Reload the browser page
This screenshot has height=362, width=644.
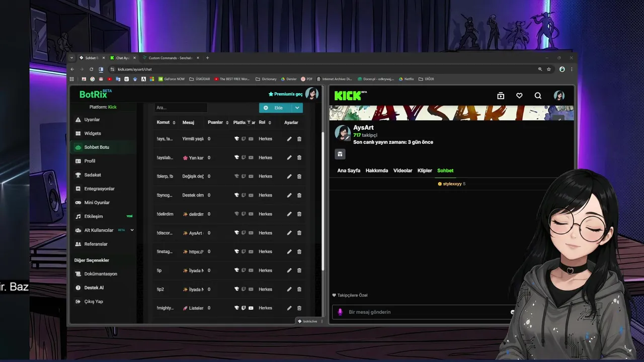[x=91, y=69]
